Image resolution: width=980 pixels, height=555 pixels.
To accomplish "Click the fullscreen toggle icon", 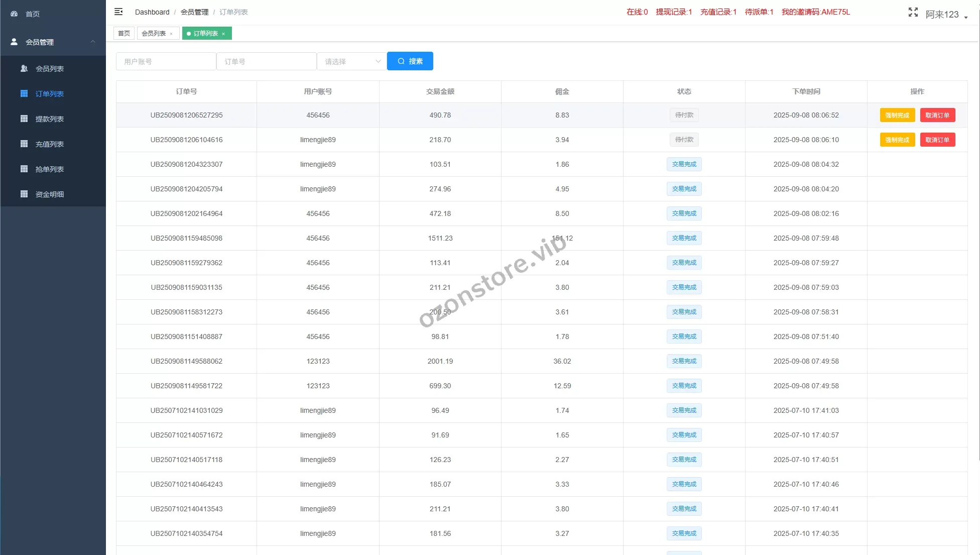I will (913, 12).
